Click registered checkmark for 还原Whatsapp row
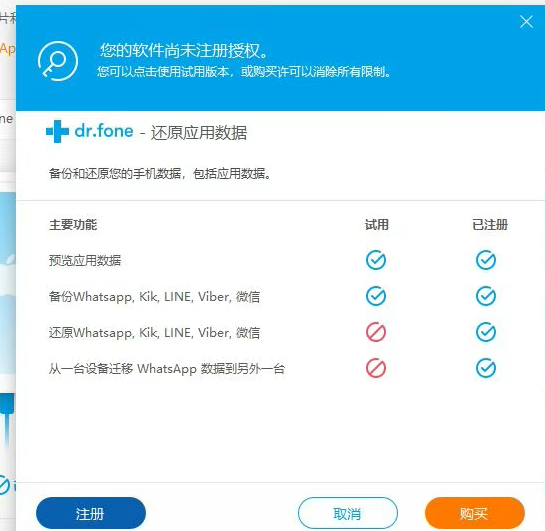 point(486,332)
